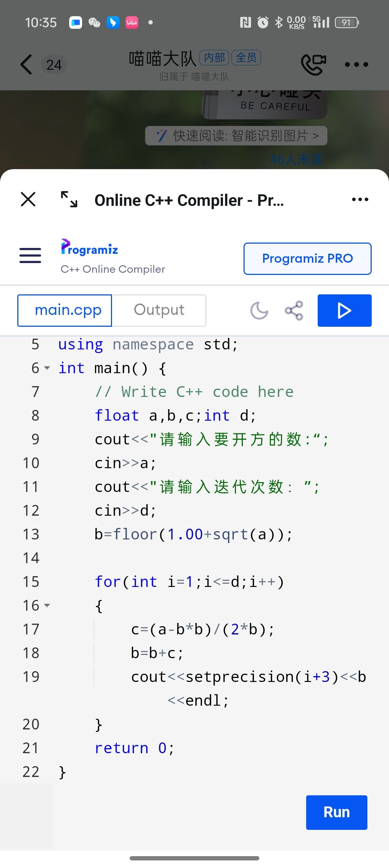Share the code using share icon

click(294, 311)
